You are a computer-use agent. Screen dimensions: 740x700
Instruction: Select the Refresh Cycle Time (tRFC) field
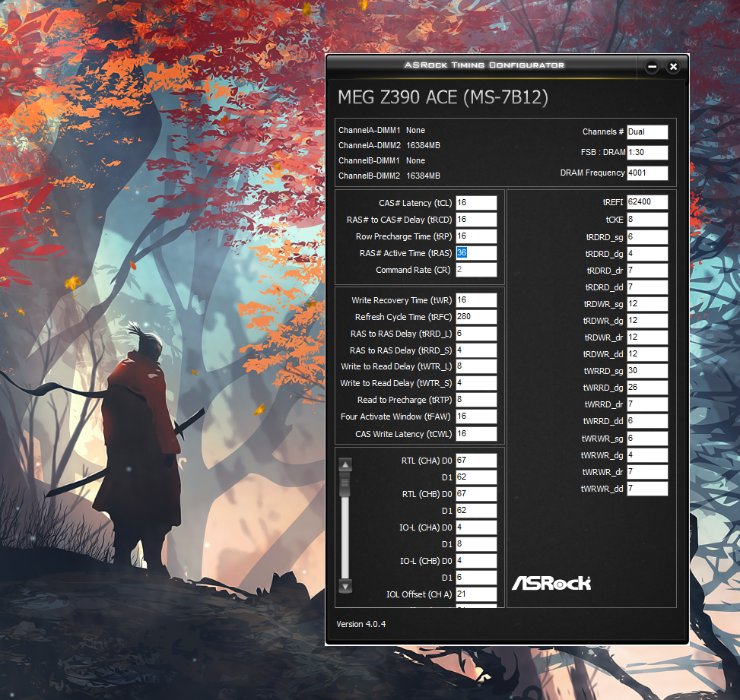pos(476,316)
